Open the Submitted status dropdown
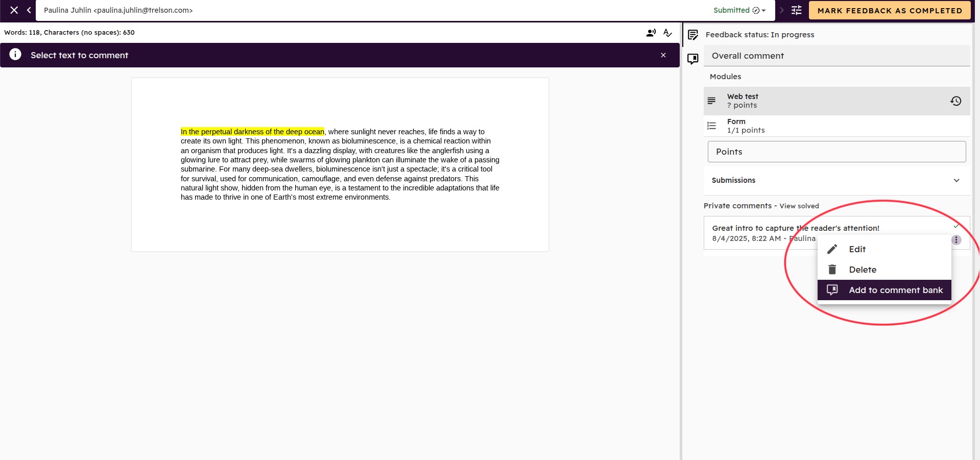 (x=739, y=10)
